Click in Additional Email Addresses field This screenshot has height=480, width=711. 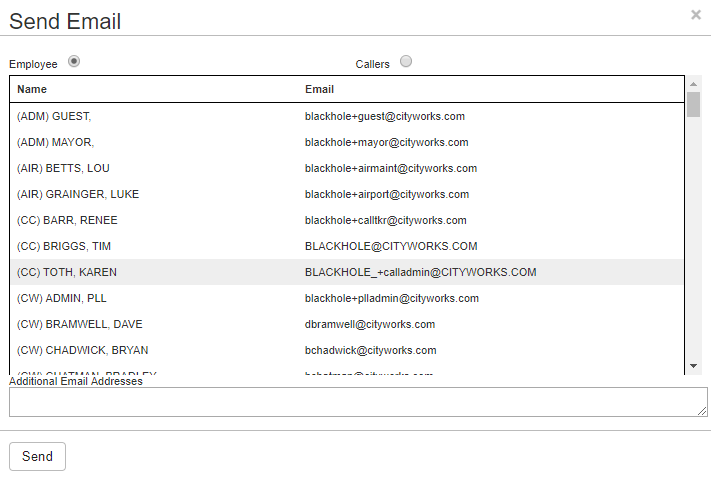click(x=357, y=402)
